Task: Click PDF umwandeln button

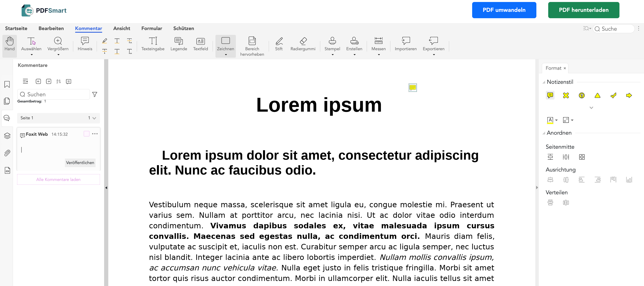Action: [x=504, y=10]
